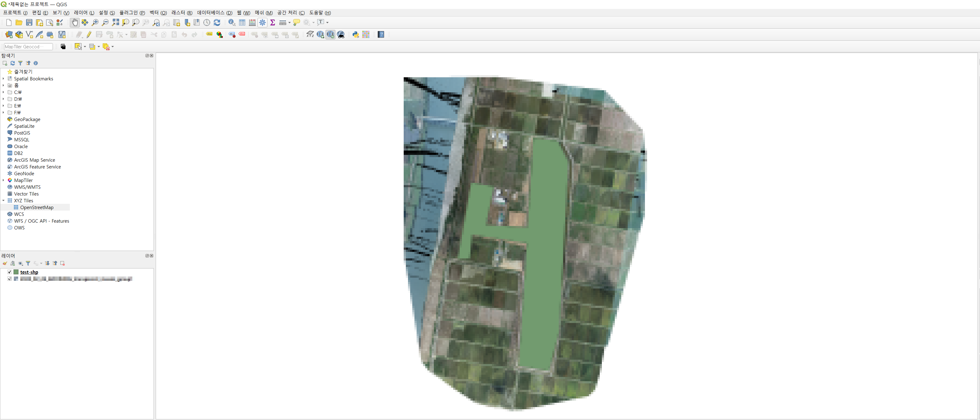
Task: Toggle visibility of test-shp layer
Action: (10, 272)
